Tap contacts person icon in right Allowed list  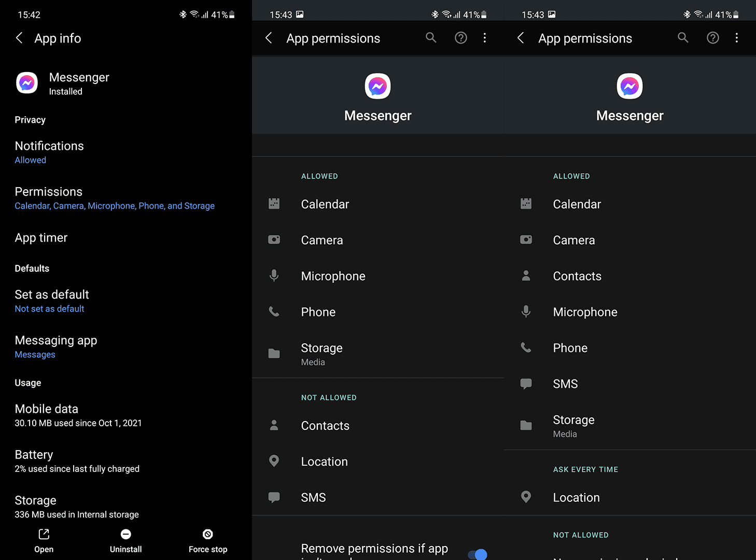tap(526, 275)
